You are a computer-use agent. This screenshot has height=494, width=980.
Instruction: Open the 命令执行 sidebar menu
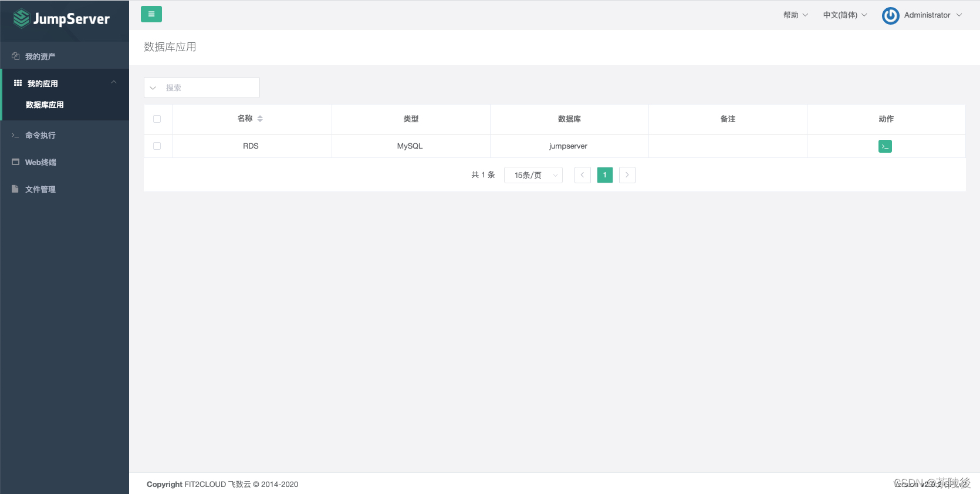click(x=65, y=135)
